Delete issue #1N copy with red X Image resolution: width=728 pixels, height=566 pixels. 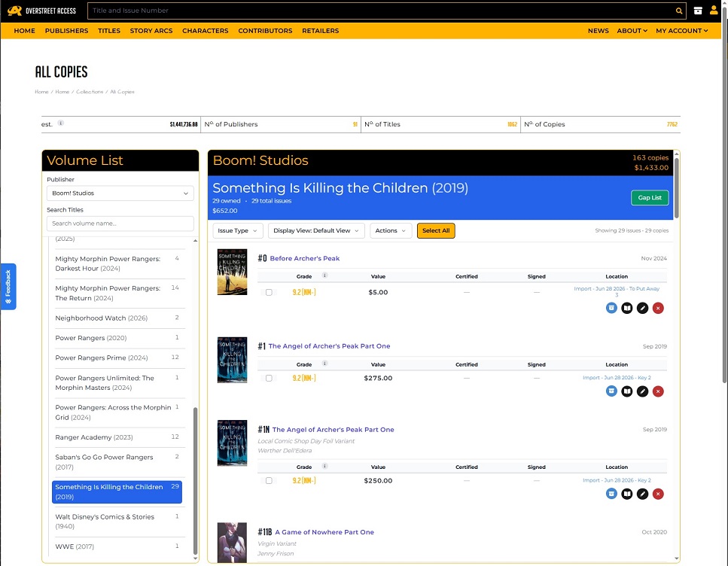pyautogui.click(x=658, y=494)
